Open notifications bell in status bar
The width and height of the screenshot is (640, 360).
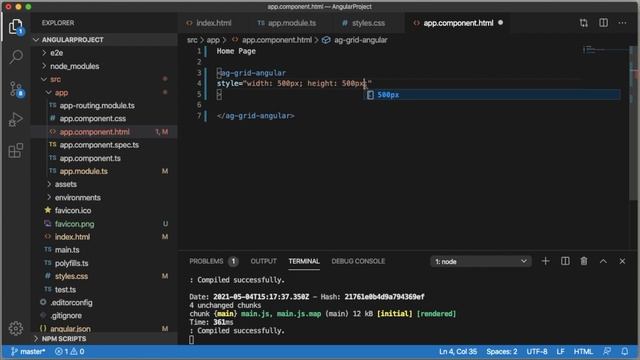click(624, 351)
